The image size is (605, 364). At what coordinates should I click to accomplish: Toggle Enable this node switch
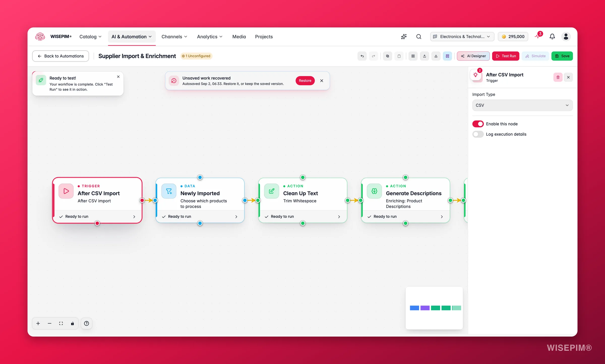tap(478, 124)
